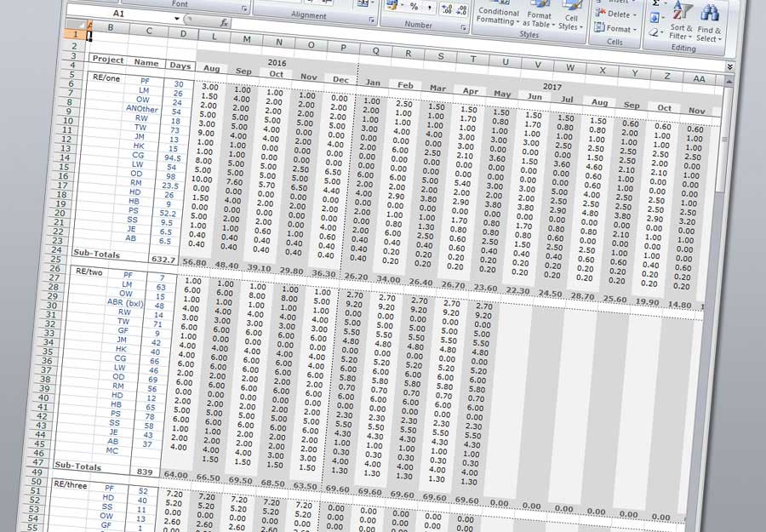Click the Days header cell
The image size is (766, 532).
pos(180,65)
